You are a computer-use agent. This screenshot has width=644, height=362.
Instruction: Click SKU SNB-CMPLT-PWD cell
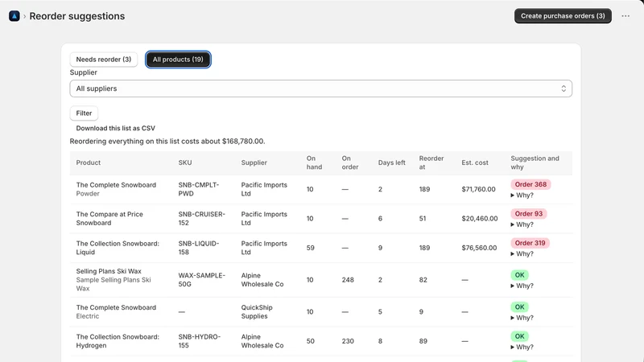tap(199, 189)
